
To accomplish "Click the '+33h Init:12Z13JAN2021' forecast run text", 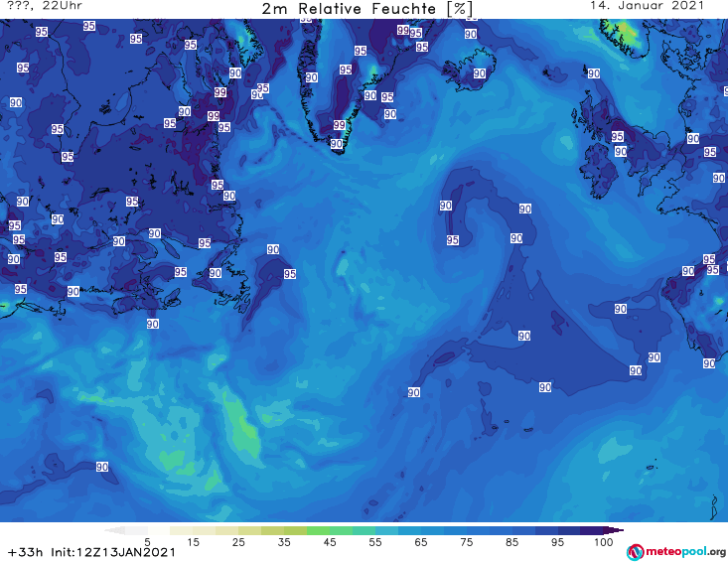I will tap(92, 552).
